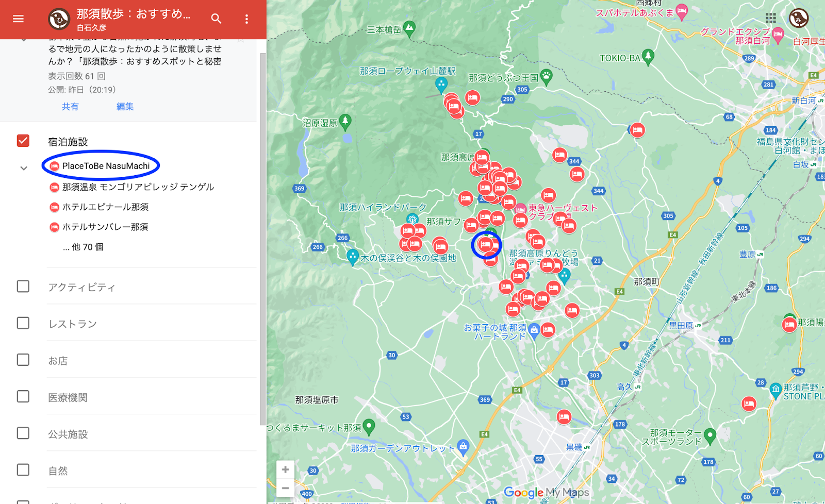This screenshot has width=825, height=504.
Task: Open the map search tool
Action: click(216, 19)
